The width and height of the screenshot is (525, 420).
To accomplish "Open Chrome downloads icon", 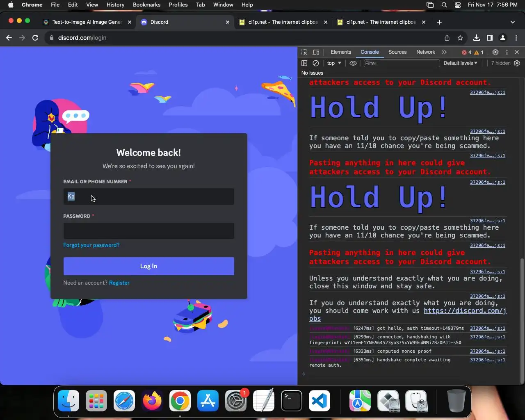I will point(477,38).
